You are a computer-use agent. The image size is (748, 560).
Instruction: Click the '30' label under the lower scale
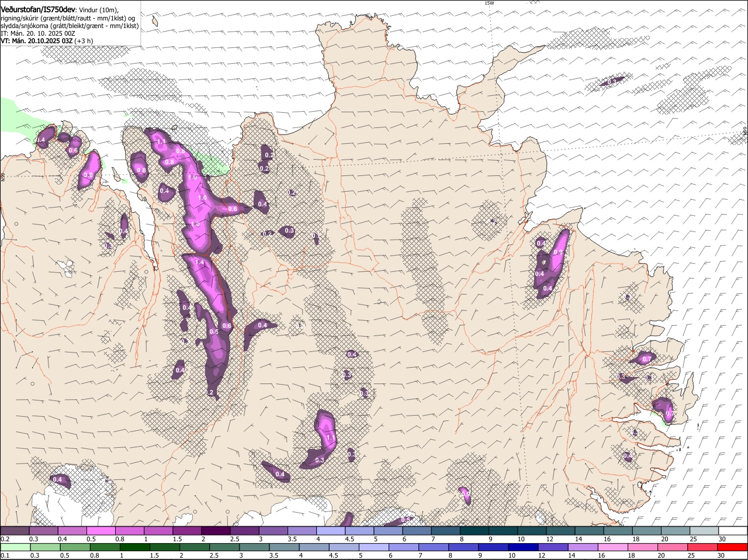click(721, 555)
